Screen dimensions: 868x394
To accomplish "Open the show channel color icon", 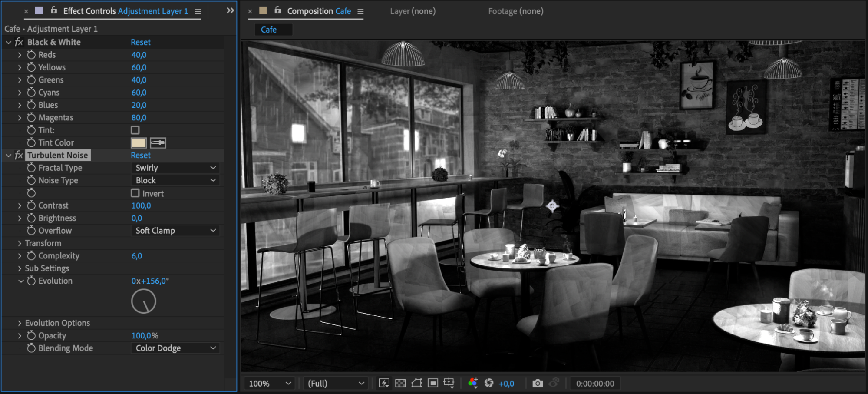I will tap(473, 383).
